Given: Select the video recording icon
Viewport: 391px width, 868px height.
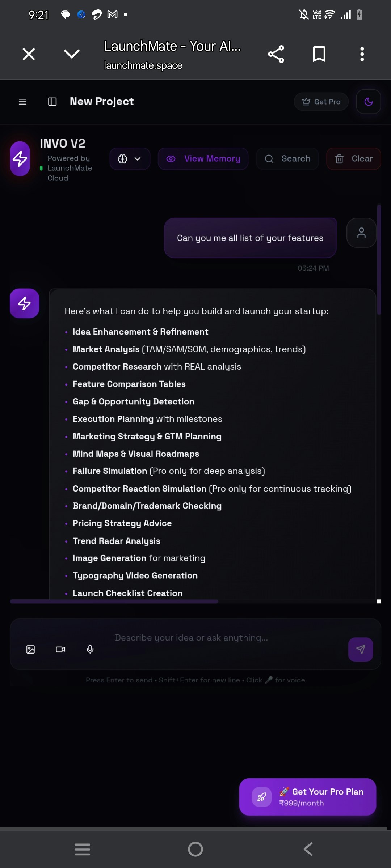Looking at the screenshot, I should click(x=60, y=649).
